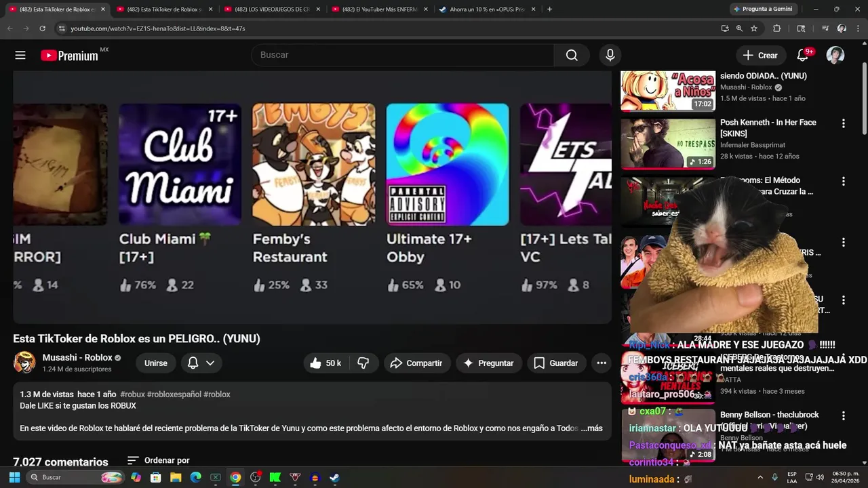Install app icon in address bar
The height and width of the screenshot is (488, 868).
coord(725,28)
